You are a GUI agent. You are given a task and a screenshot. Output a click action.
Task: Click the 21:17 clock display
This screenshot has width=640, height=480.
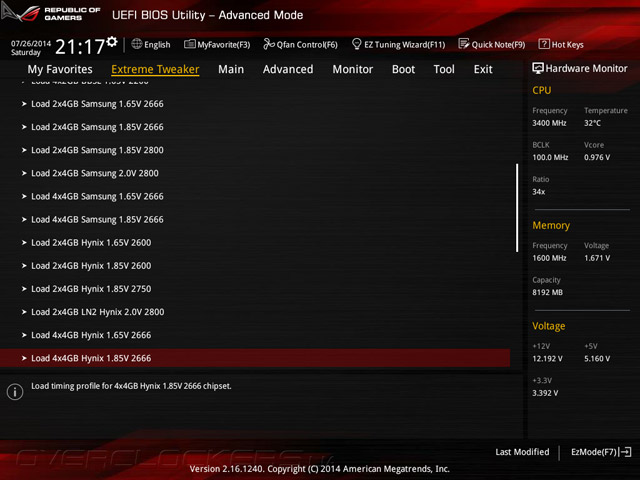[80, 47]
